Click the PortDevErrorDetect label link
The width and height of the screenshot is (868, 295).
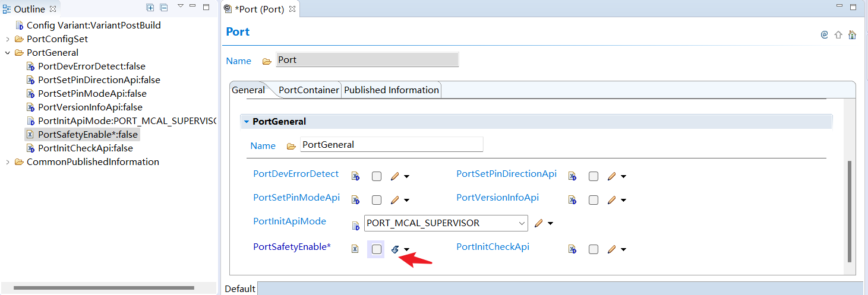[296, 174]
